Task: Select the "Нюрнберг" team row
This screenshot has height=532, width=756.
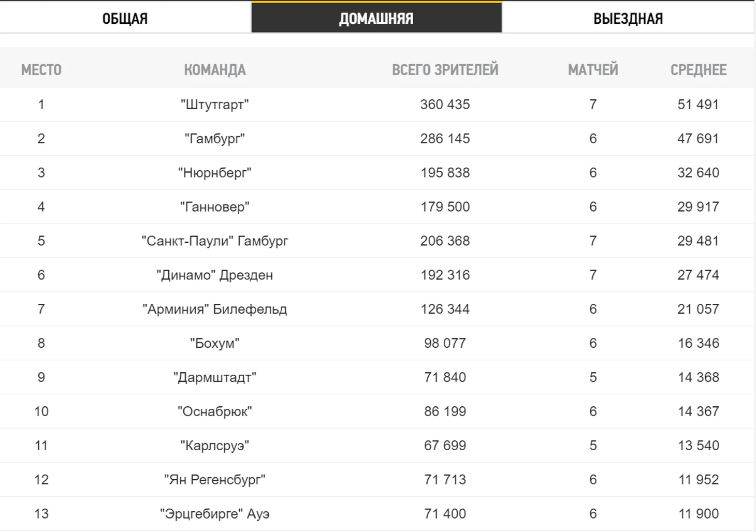Action: (x=215, y=173)
